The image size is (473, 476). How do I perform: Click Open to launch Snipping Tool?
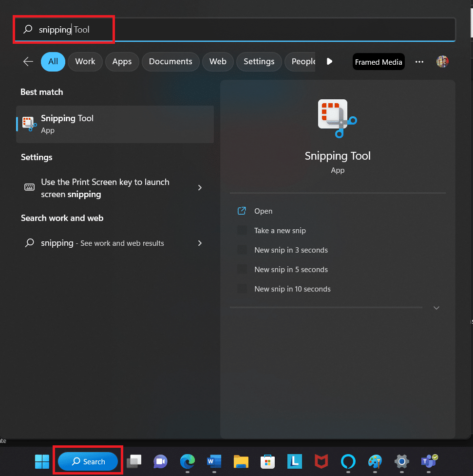tap(263, 211)
